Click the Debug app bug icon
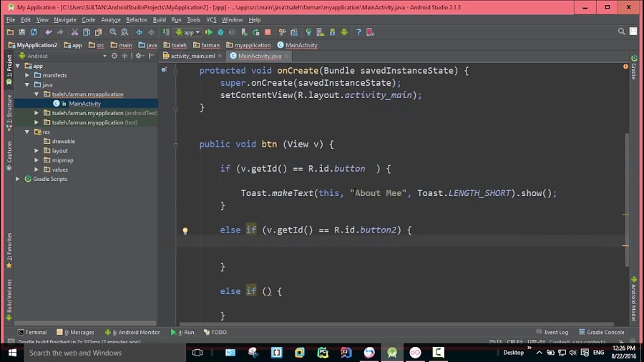Image resolution: width=644 pixels, height=362 pixels. [x=220, y=32]
